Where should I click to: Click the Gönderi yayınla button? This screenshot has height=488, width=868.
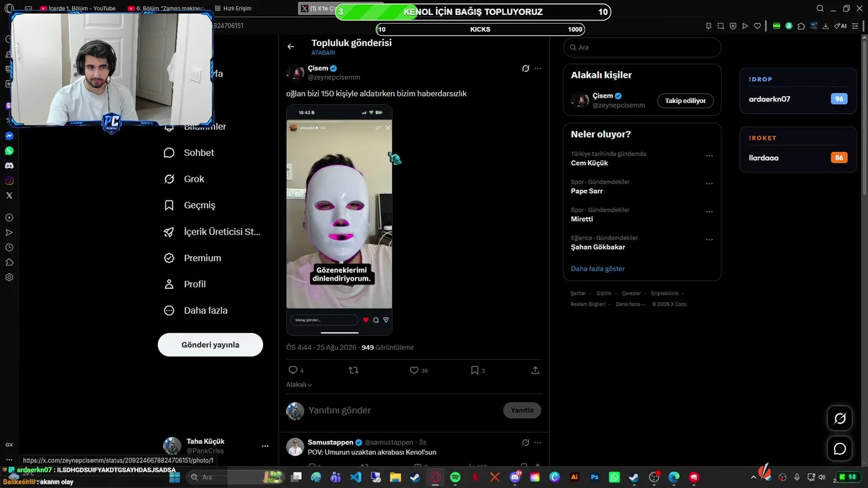210,345
